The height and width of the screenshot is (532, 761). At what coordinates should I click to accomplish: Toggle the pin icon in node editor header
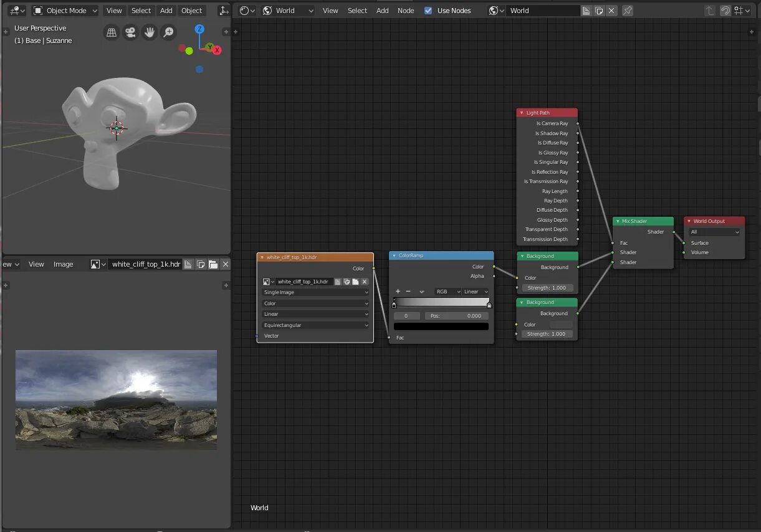(628, 11)
